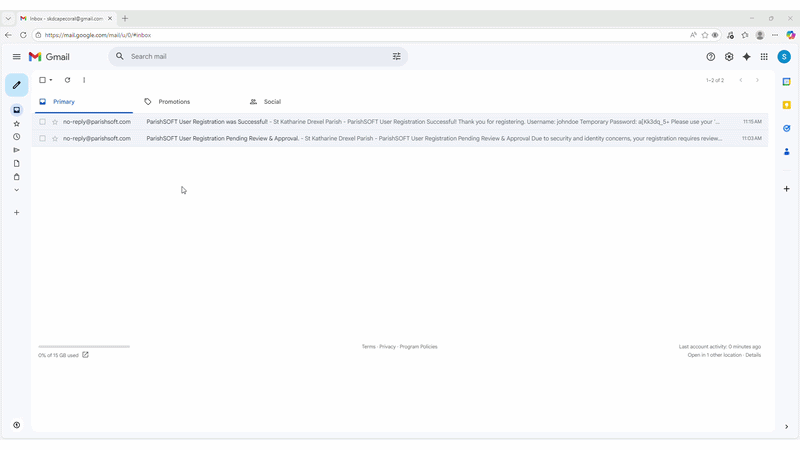Open Google Keep in side panel
The height and width of the screenshot is (450, 800).
point(787,105)
